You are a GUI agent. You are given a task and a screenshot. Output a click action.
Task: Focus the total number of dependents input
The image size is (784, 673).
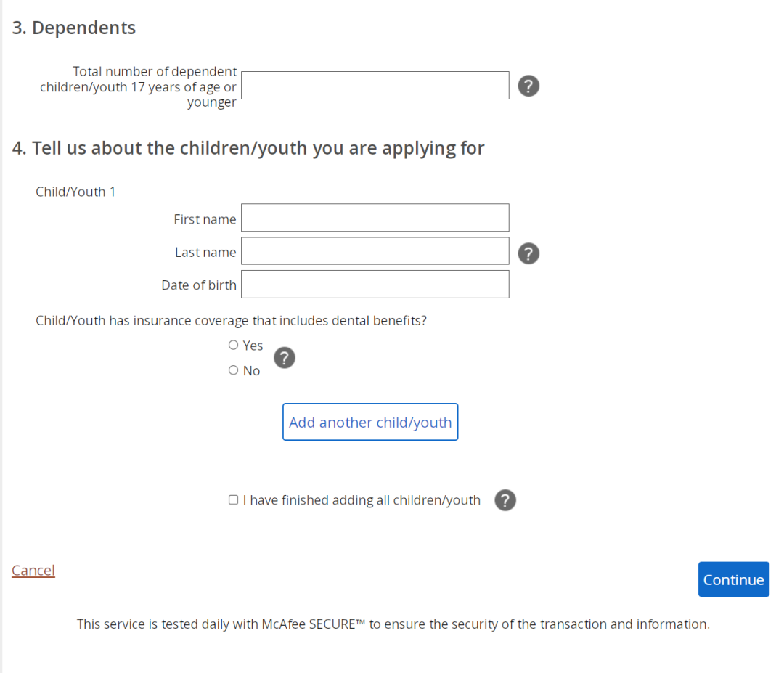(375, 85)
